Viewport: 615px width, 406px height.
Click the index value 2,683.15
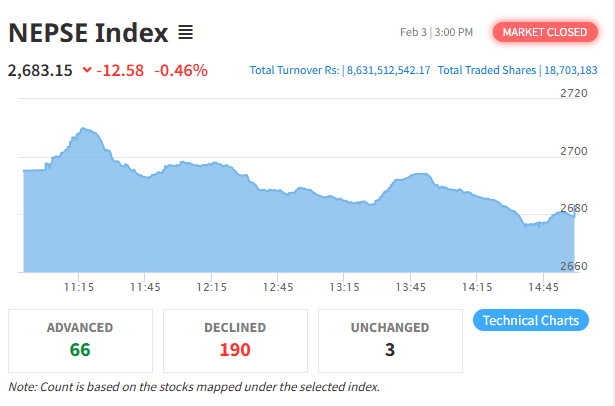(41, 70)
